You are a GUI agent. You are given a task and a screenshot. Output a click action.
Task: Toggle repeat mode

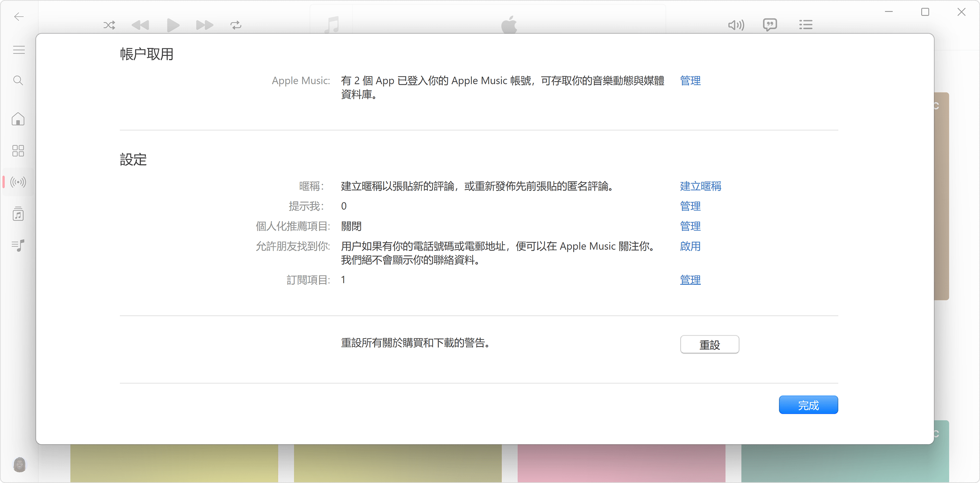click(236, 25)
